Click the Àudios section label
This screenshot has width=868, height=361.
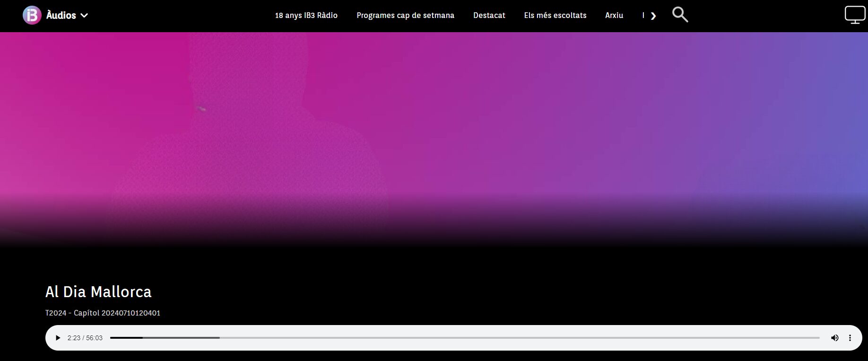61,16
